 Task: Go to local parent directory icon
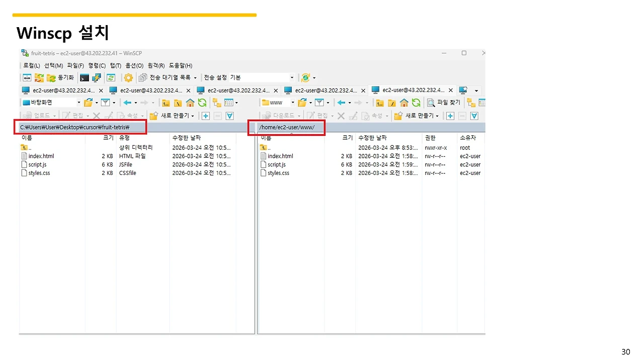(166, 103)
